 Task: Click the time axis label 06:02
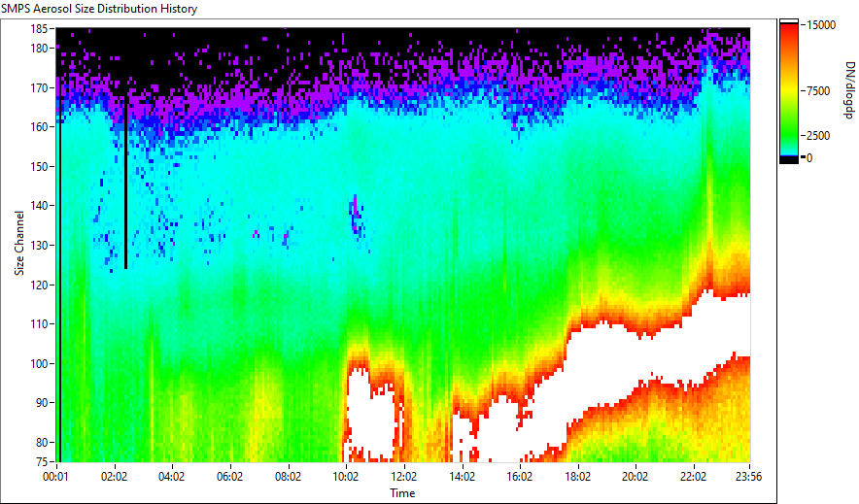click(229, 477)
